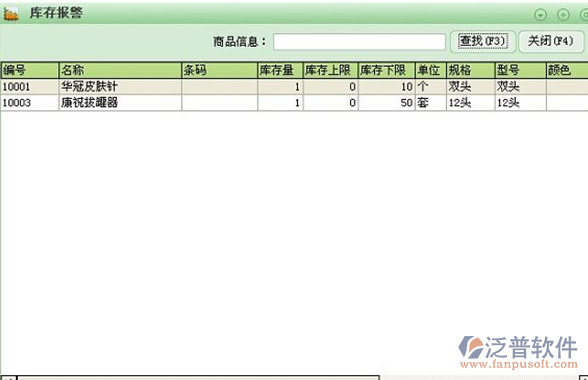
Task: Click the 单位 column header
Action: (431, 70)
